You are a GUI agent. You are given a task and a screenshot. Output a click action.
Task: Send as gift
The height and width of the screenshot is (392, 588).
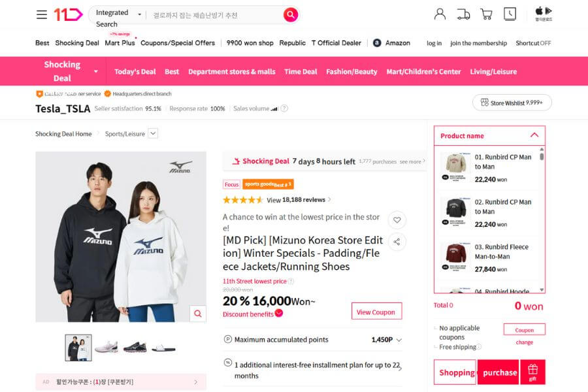532,372
